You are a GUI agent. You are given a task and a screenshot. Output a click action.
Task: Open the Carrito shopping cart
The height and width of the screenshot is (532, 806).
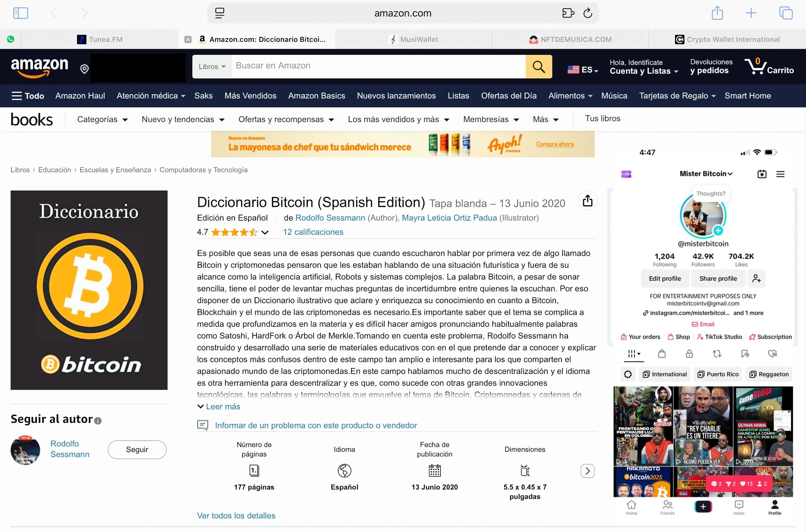pyautogui.click(x=769, y=66)
